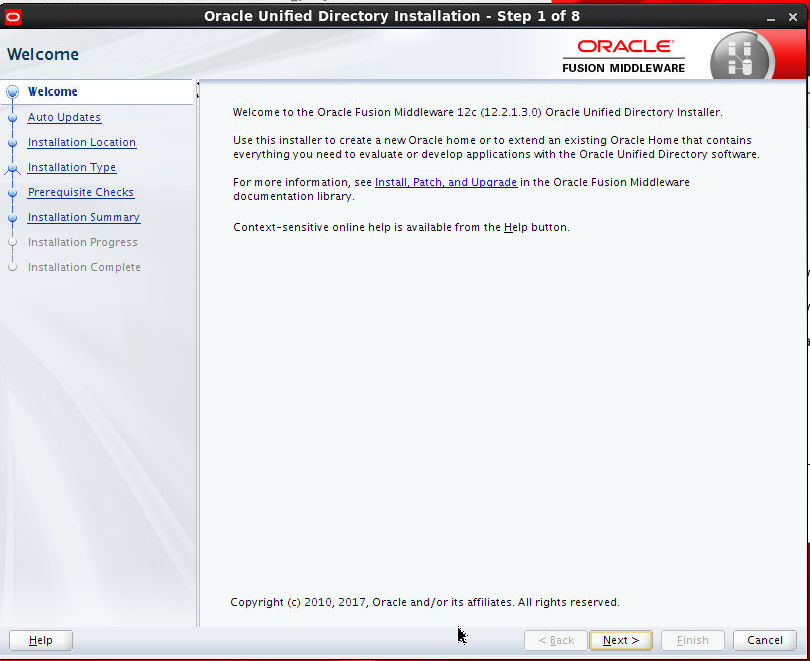Click the Help button
This screenshot has width=810, height=661.
pos(41,640)
